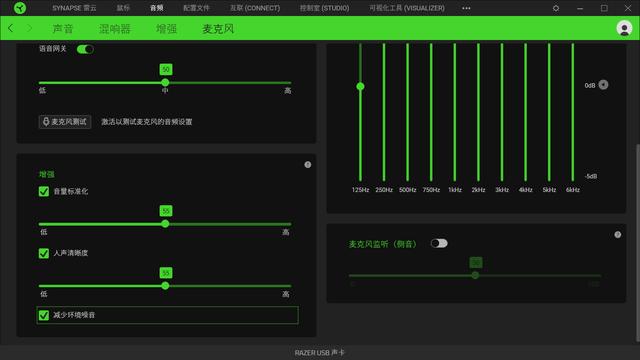Click the 1kHz equalizer band bar
The width and height of the screenshot is (640, 360).
click(x=455, y=112)
